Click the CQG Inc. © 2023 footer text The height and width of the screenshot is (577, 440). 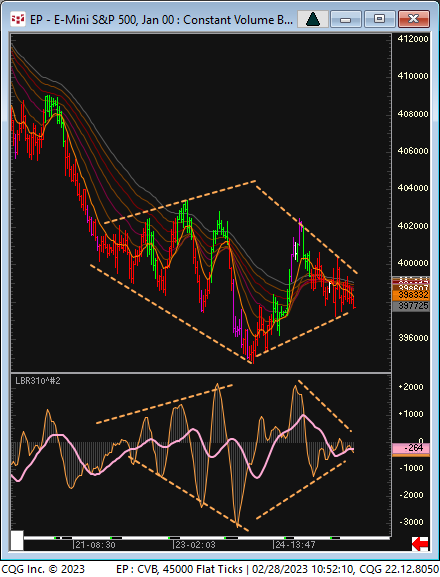43,570
